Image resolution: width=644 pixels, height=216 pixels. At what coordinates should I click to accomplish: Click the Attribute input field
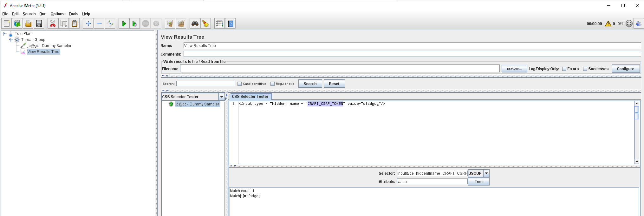pos(432,182)
